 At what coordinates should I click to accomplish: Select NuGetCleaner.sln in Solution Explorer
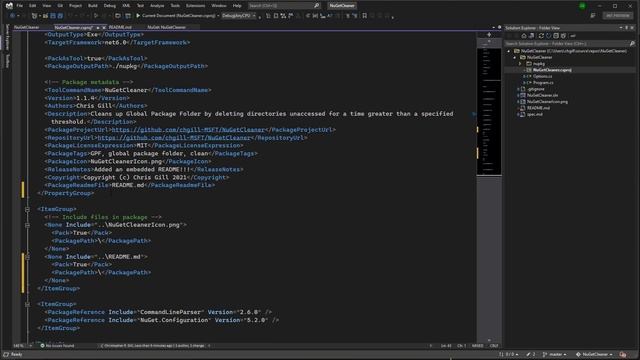(542, 96)
